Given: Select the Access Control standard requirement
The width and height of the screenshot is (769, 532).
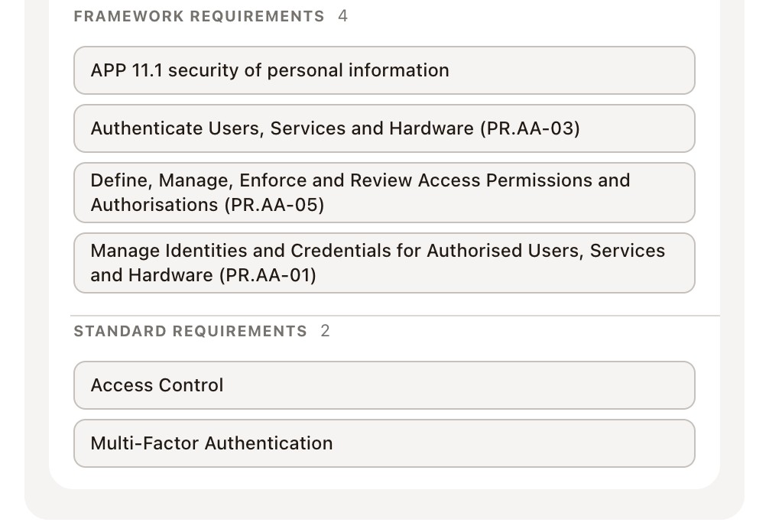Looking at the screenshot, I should 384,385.
